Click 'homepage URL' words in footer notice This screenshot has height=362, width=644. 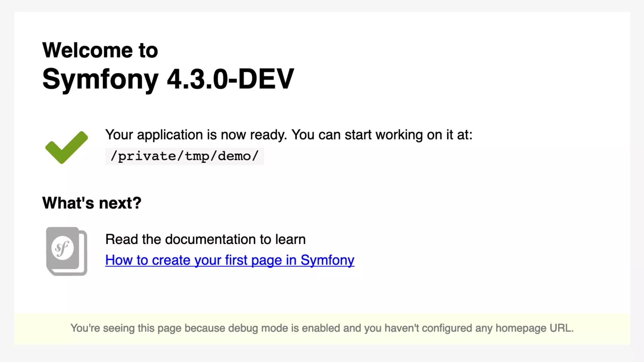click(534, 328)
